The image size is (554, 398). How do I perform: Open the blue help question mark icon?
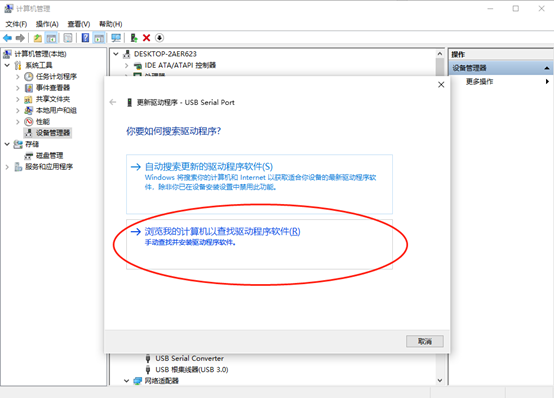tap(85, 38)
